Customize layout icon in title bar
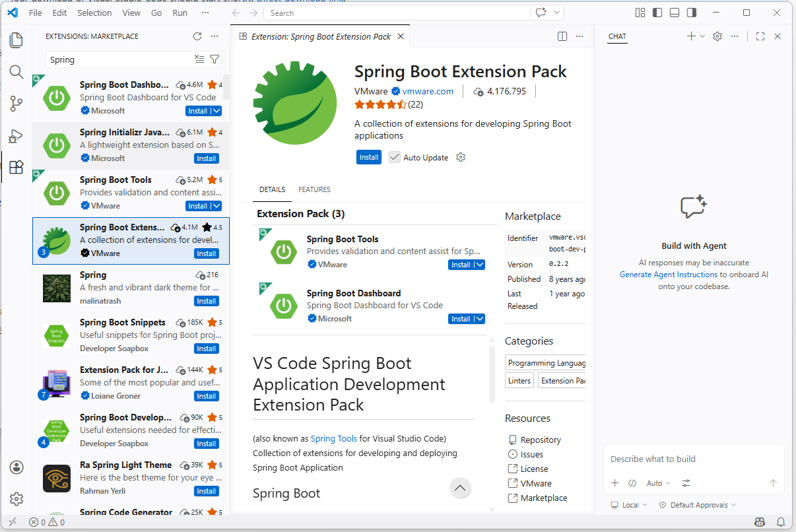The image size is (796, 532). click(640, 13)
